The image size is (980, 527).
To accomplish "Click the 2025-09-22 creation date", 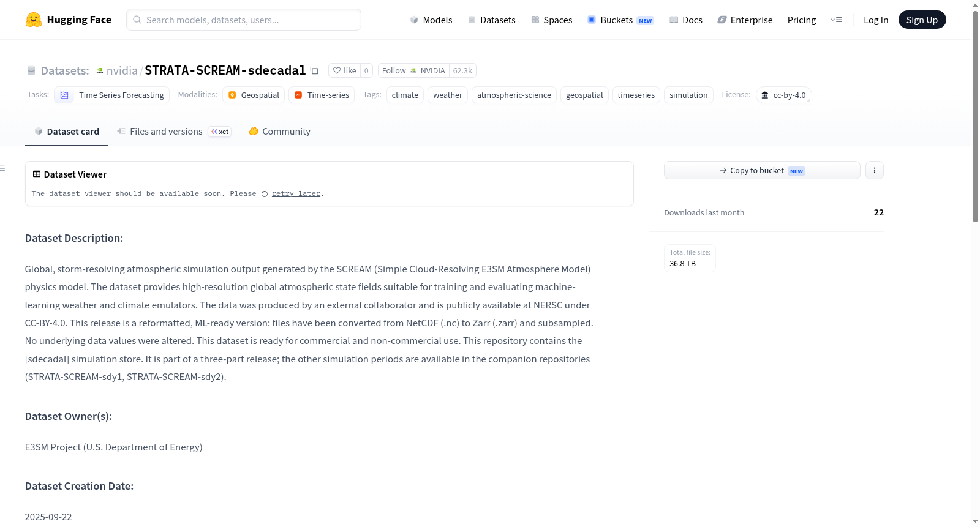I will tap(48, 517).
